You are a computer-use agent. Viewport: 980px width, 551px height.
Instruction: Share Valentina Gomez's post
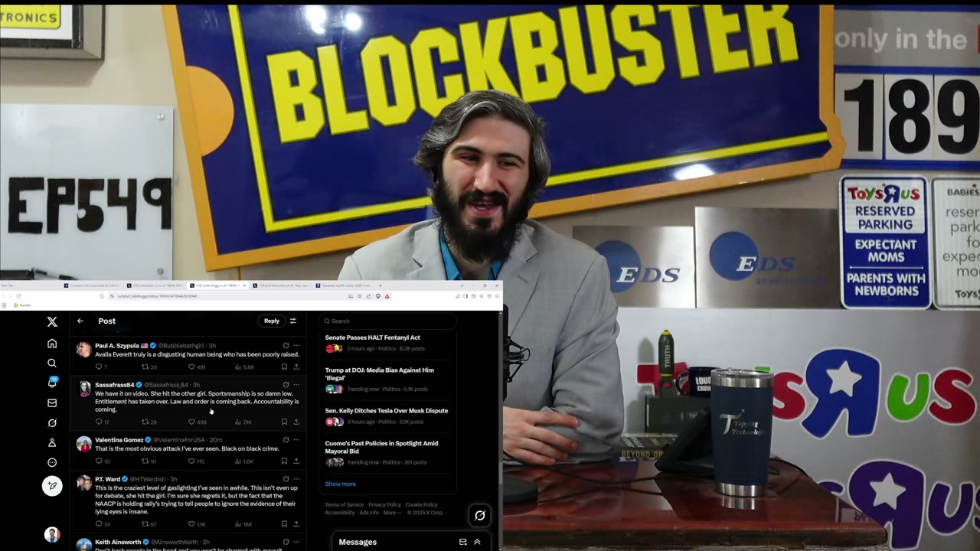pos(296,461)
